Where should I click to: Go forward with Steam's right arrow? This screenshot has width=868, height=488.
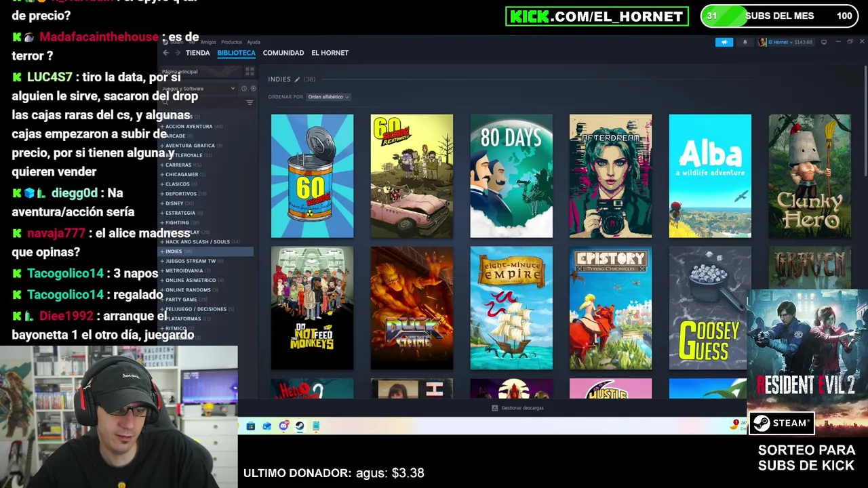click(x=178, y=53)
